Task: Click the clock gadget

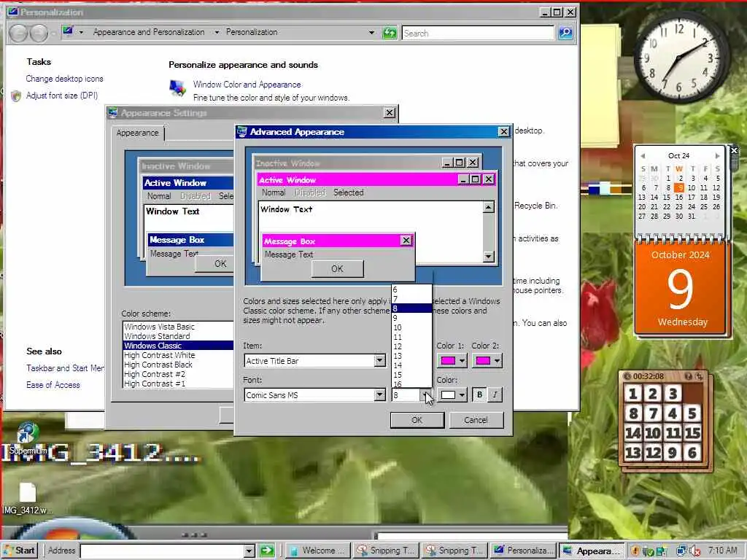Action: (x=681, y=57)
